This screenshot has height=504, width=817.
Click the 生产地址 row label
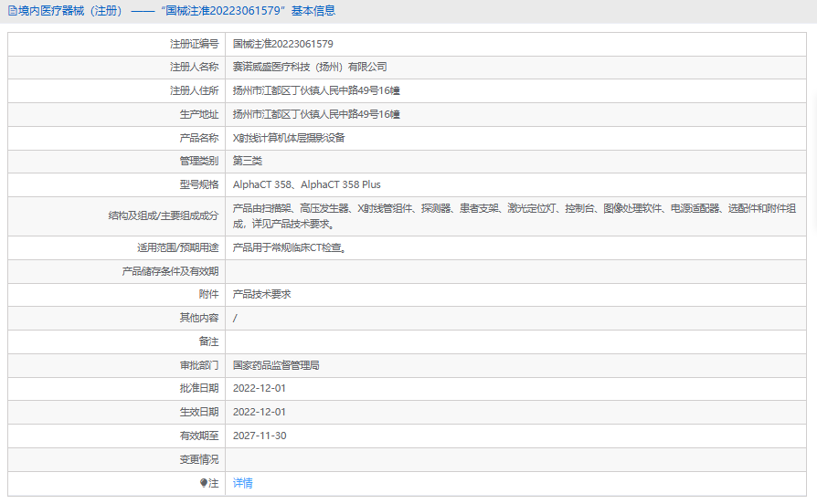click(199, 114)
